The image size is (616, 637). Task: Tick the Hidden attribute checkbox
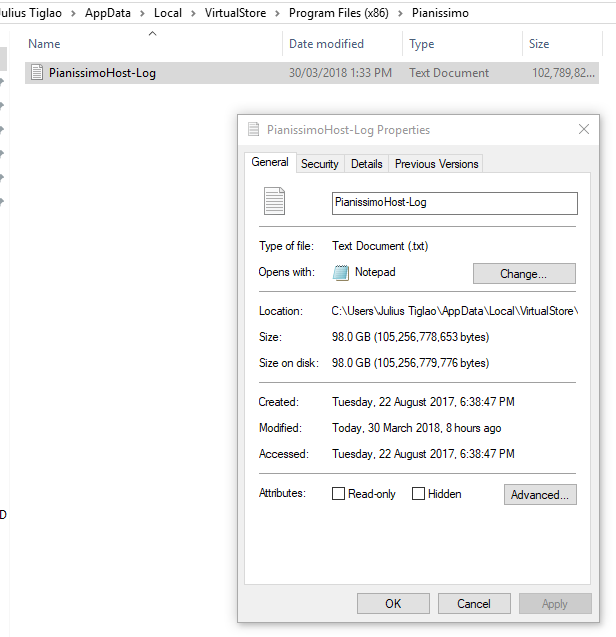click(418, 494)
